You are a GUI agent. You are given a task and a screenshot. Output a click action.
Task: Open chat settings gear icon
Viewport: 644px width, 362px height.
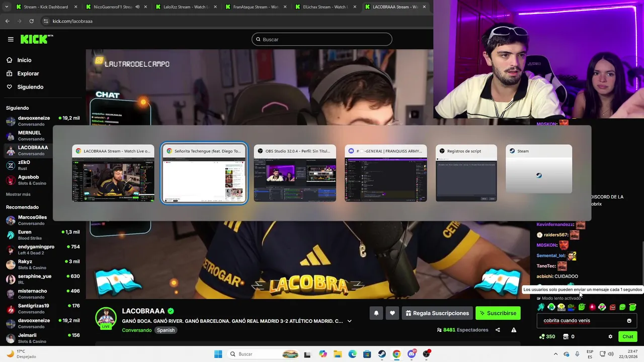(610, 336)
